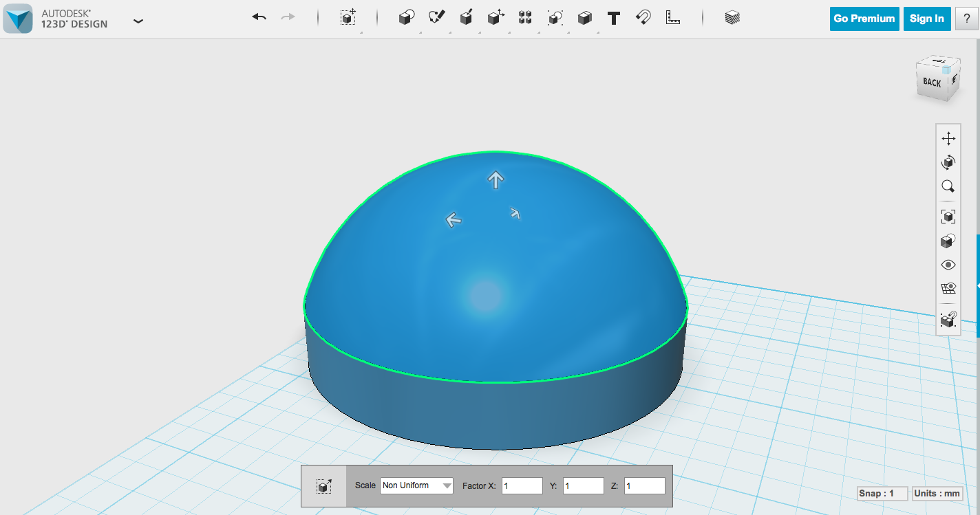Expand the main application menu chevron
The image size is (980, 515).
coord(138,21)
